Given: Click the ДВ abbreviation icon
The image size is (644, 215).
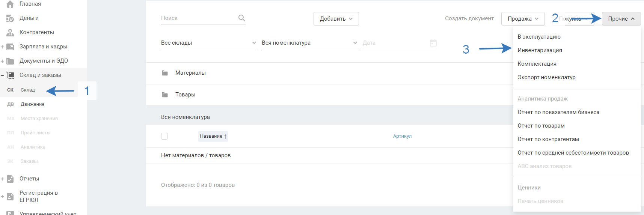Looking at the screenshot, I should [11, 104].
